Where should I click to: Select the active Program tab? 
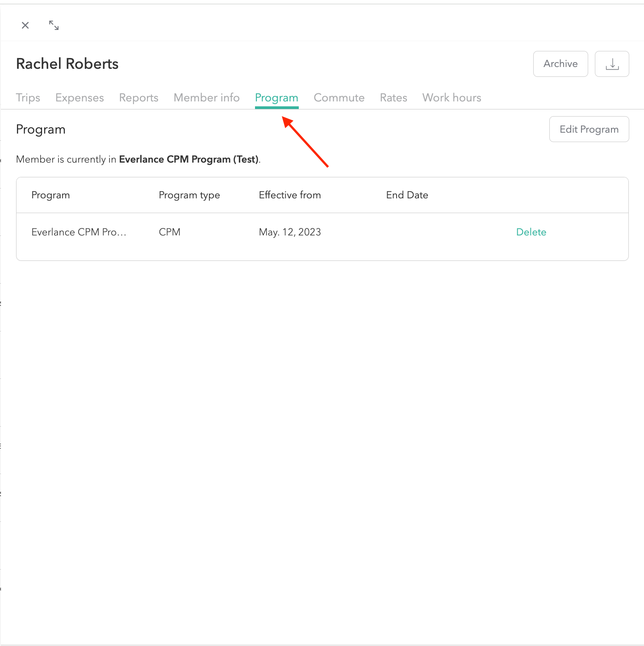pos(276,98)
